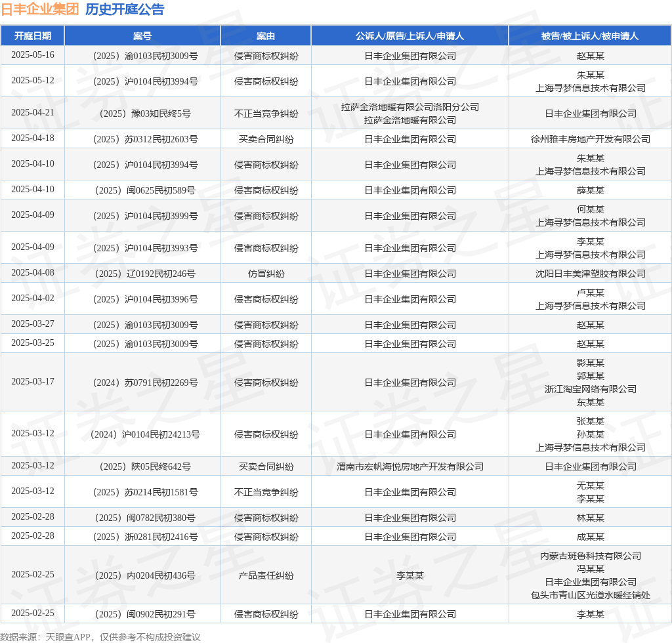Select the 被告/被上诉人/被申请人 column header
This screenshot has height=643, width=672.
pyautogui.click(x=590, y=36)
